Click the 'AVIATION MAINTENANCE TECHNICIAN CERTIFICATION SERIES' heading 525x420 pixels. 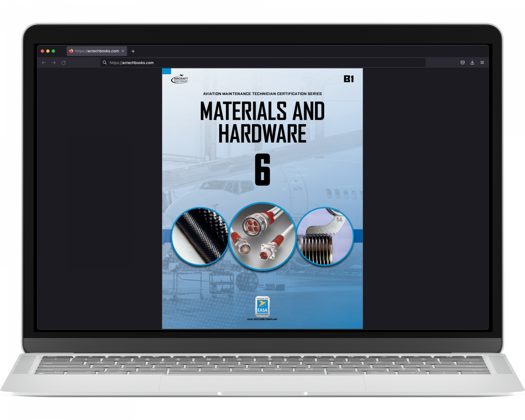pos(262,94)
